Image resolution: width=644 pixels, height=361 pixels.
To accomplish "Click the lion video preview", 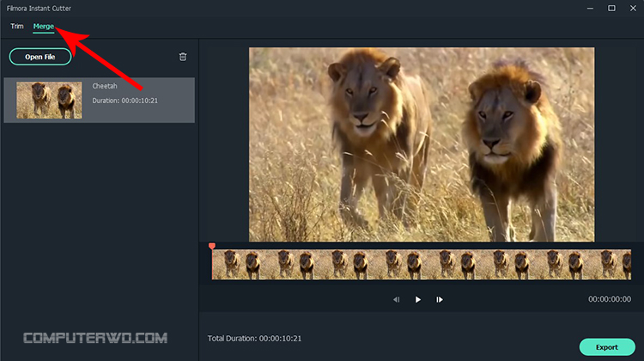I will (422, 144).
